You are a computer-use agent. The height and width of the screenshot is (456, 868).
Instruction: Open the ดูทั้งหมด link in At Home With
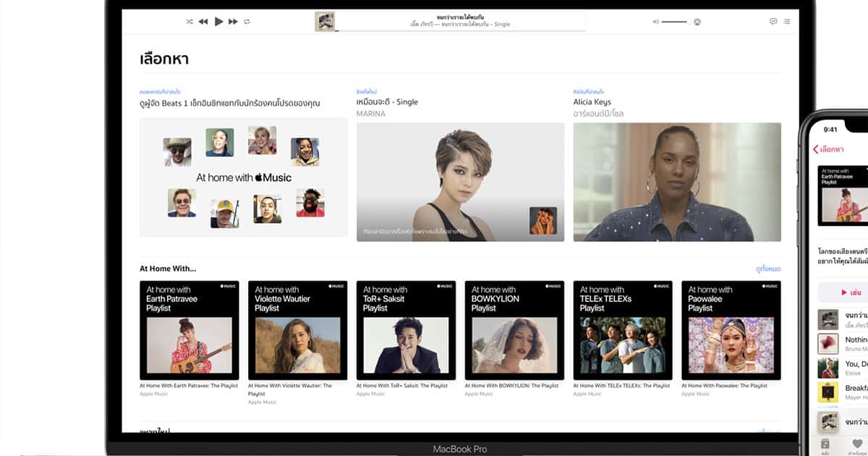point(768,269)
